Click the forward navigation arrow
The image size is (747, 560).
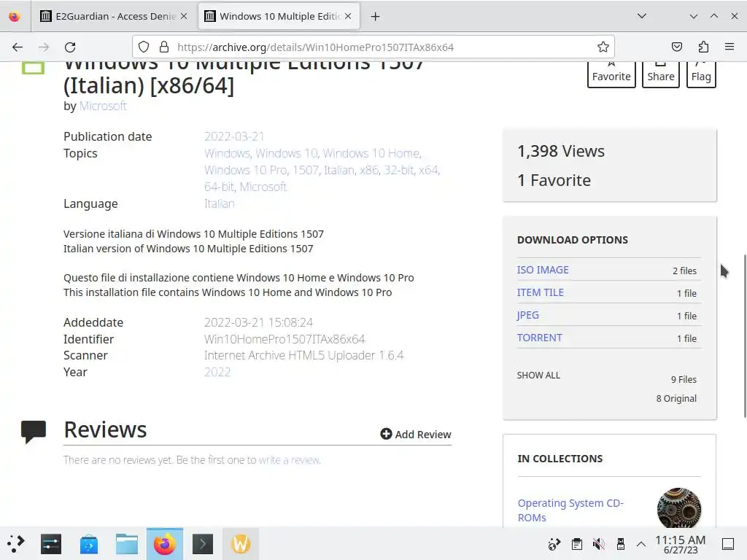(x=44, y=47)
